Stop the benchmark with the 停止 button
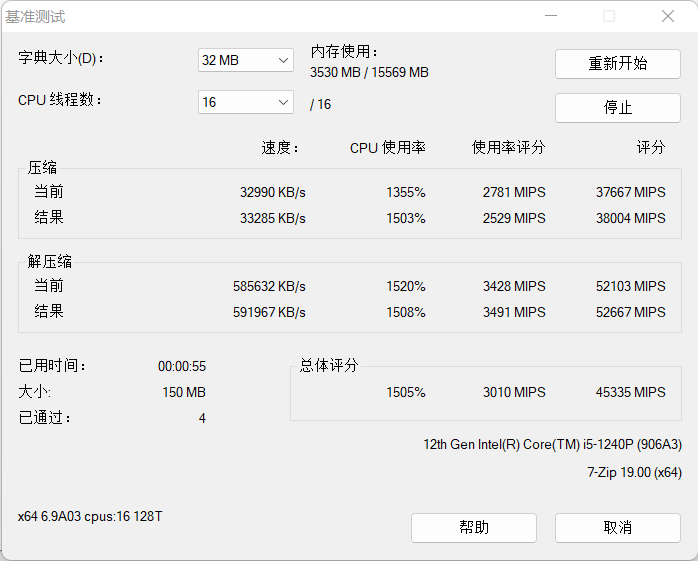698x561 pixels. [x=617, y=108]
